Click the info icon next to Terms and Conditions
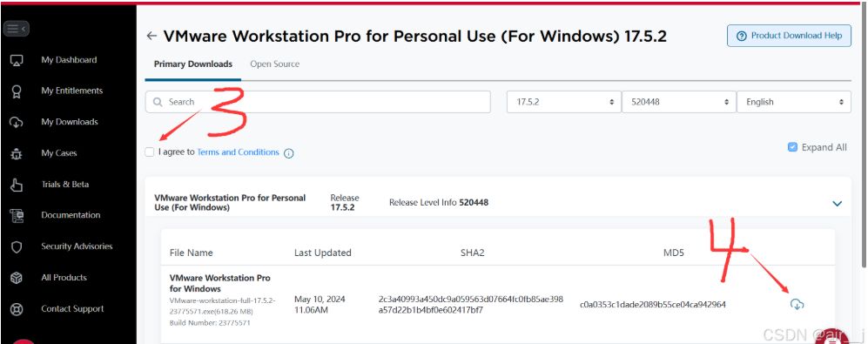The image size is (868, 344). point(288,153)
